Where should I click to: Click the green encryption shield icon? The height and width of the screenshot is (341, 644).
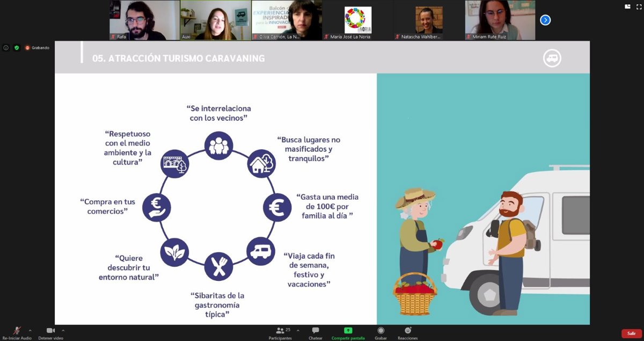17,48
